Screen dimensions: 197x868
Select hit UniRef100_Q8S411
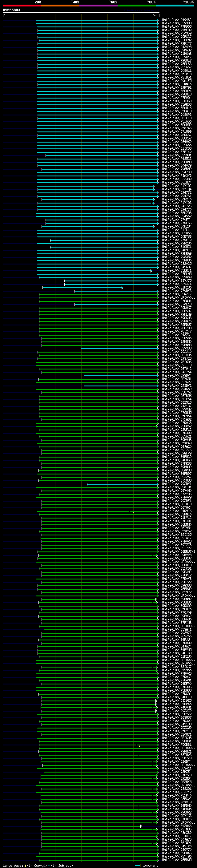[177, 768]
